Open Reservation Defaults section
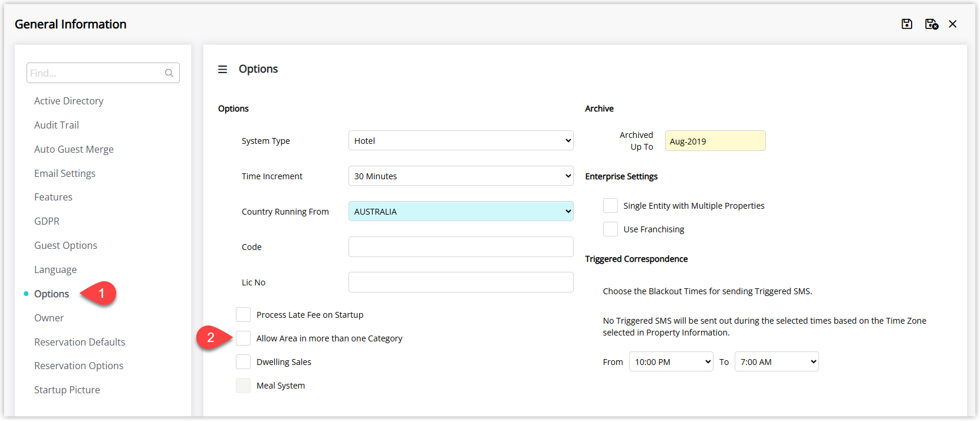 (80, 342)
